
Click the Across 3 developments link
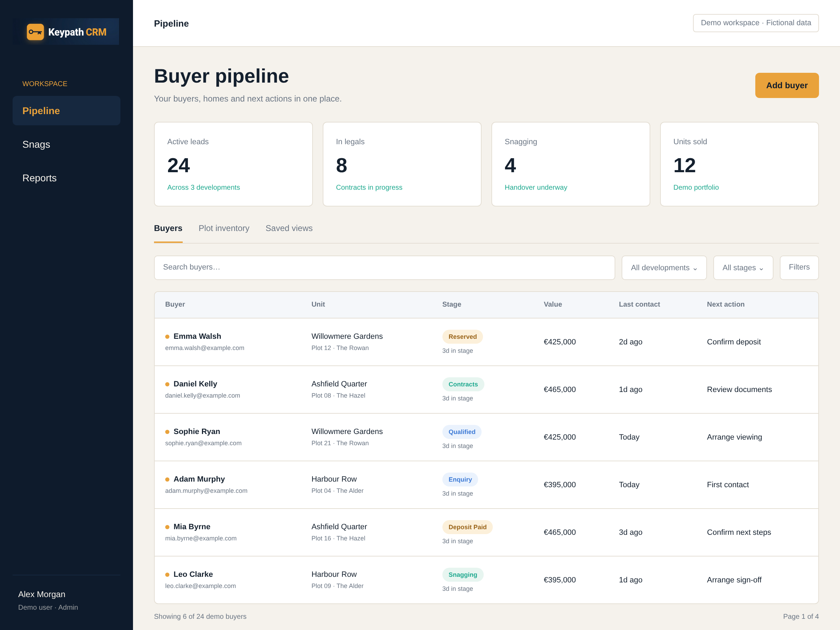pos(204,187)
